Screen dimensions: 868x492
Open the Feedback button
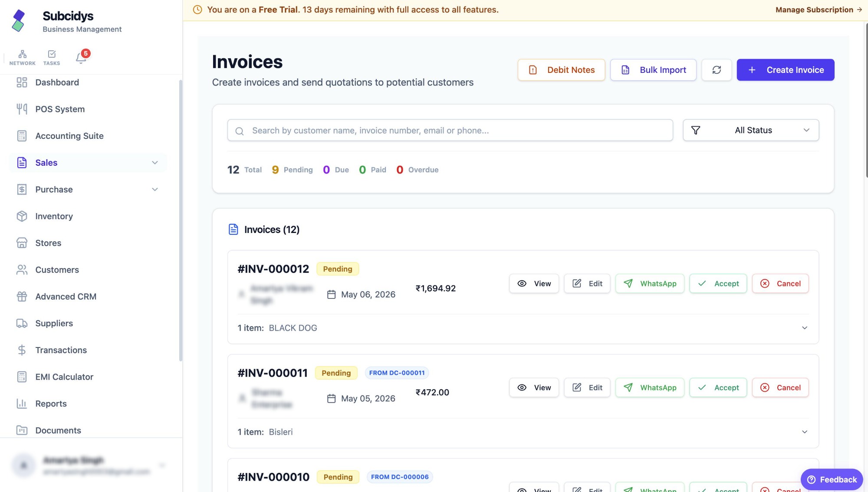[832, 479]
